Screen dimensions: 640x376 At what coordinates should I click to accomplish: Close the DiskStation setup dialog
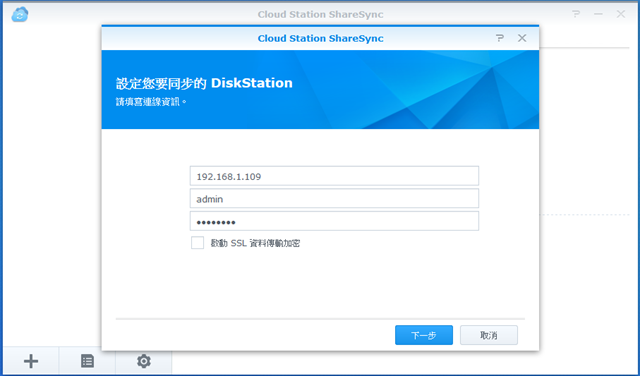[522, 38]
